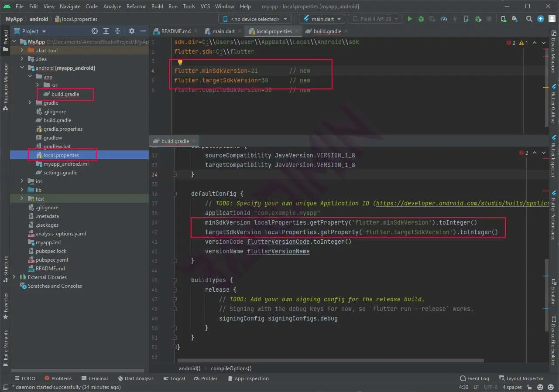Toggle the Resource Manager side panel
Image resolution: width=559 pixels, height=392 pixels.
pos(6,83)
